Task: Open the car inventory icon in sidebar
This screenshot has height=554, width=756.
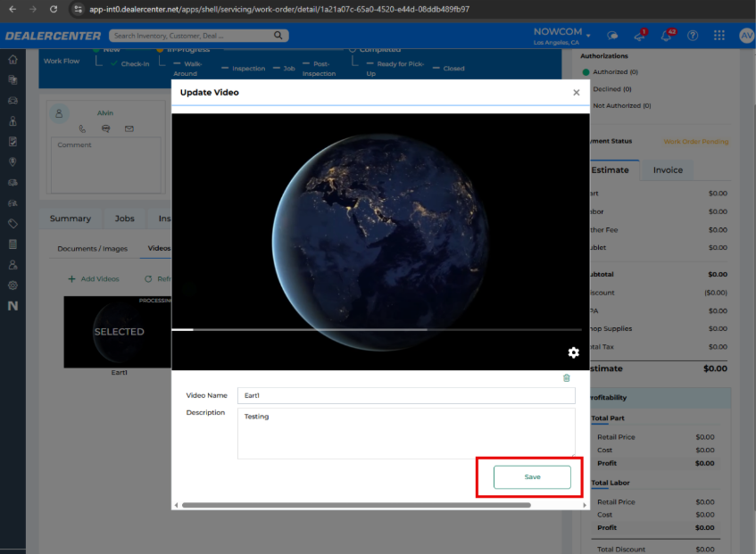Action: tap(13, 100)
